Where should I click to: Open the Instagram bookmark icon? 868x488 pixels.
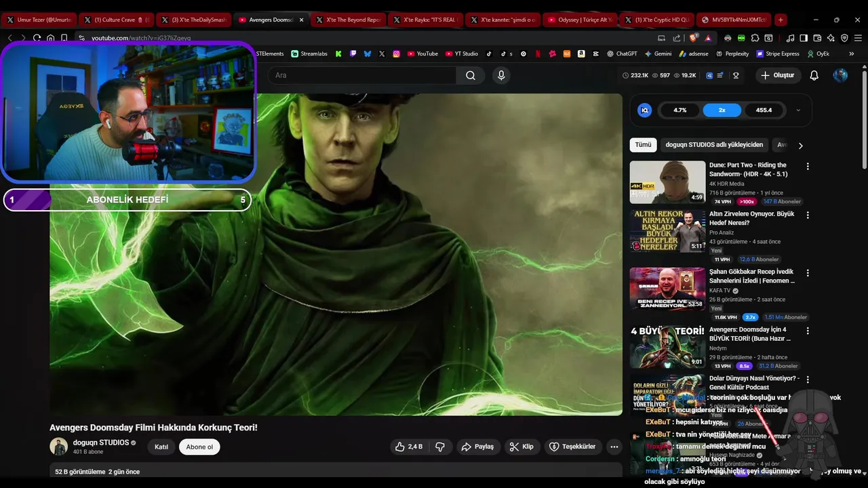[396, 54]
